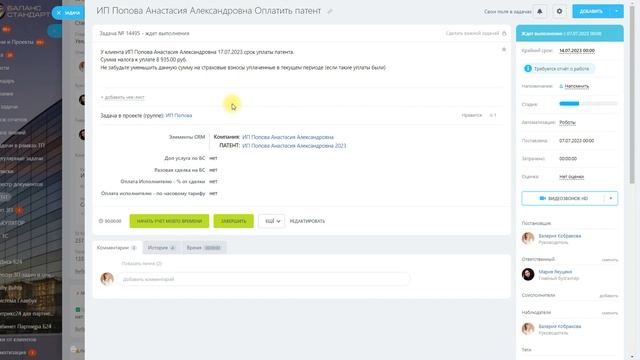Open the gear settings menu

tap(559, 11)
